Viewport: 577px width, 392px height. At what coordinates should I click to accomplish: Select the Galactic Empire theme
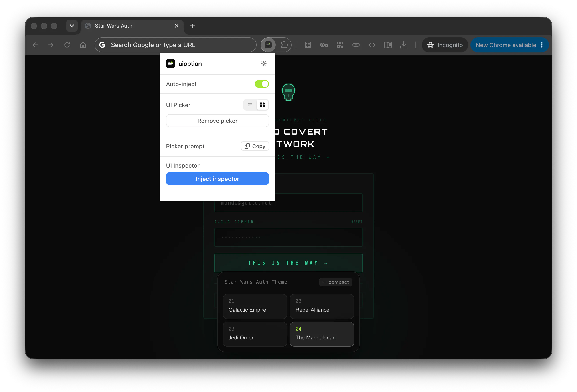point(255,307)
